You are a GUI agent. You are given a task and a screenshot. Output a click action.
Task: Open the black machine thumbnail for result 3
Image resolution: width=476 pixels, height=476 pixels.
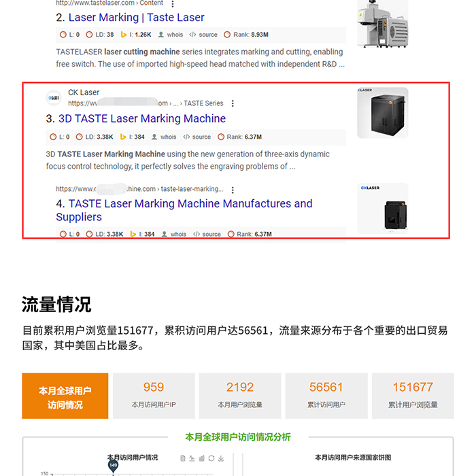coord(382,113)
